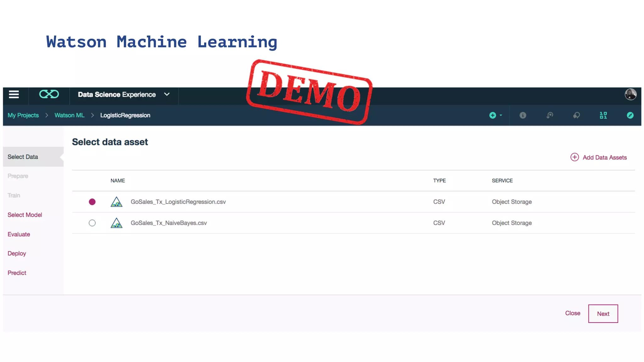This screenshot has width=644, height=362.
Task: Click the Select data asset heading
Action: 110,142
